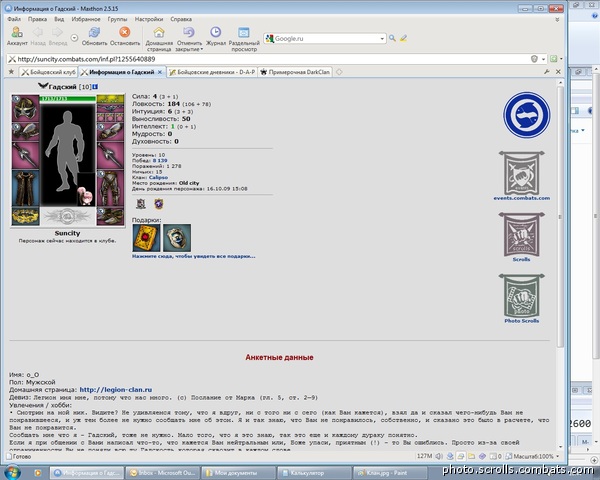Click the shield icon in the address bar

[x=534, y=59]
